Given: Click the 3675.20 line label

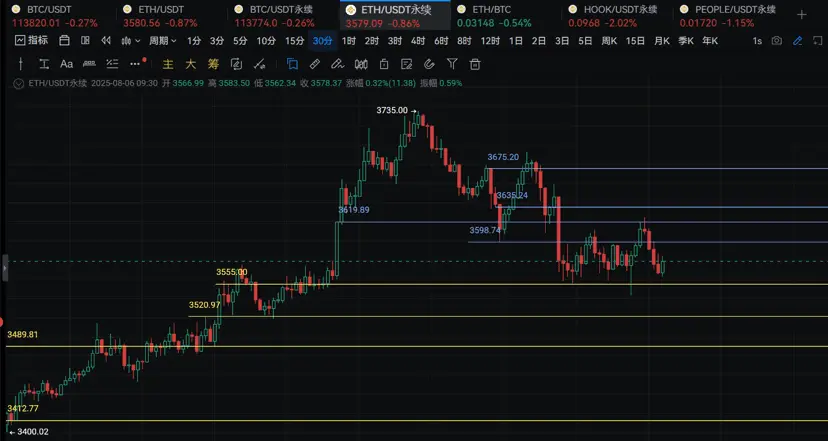Looking at the screenshot, I should 503,157.
